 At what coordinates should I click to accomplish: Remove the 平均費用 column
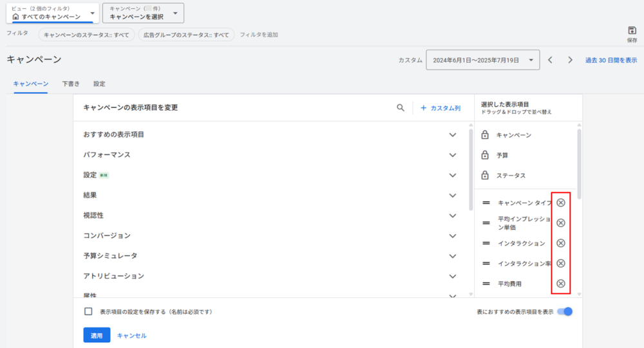click(x=560, y=284)
